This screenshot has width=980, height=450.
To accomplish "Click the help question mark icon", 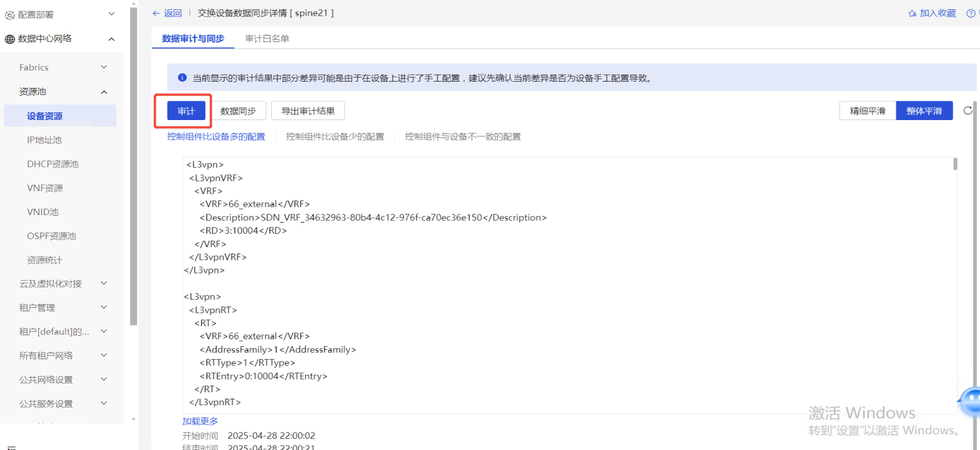I will tap(971, 13).
